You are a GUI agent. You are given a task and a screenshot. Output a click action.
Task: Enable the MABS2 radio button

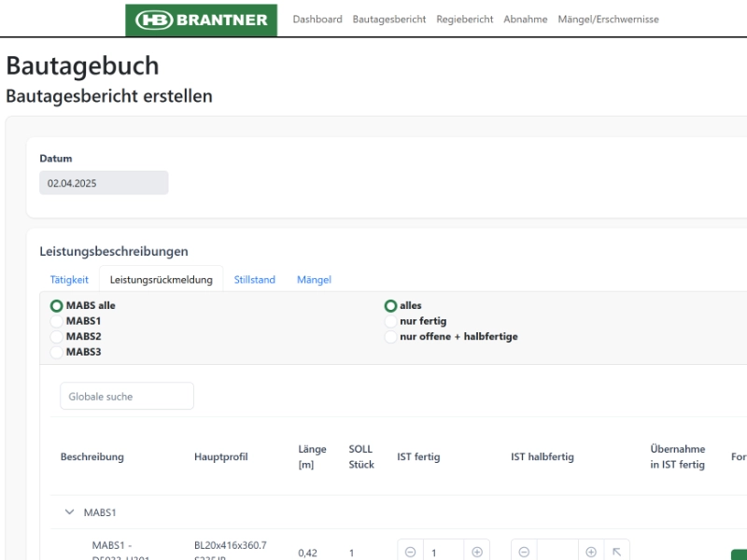[56, 337]
